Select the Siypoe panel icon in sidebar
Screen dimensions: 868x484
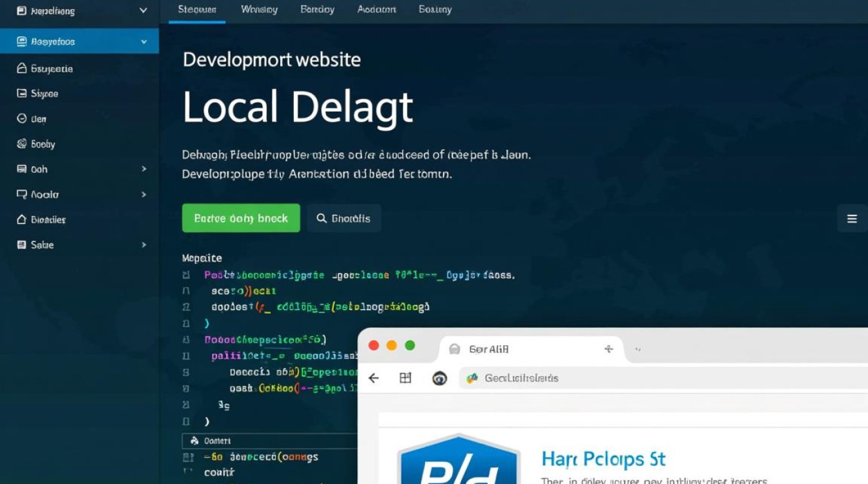click(21, 94)
